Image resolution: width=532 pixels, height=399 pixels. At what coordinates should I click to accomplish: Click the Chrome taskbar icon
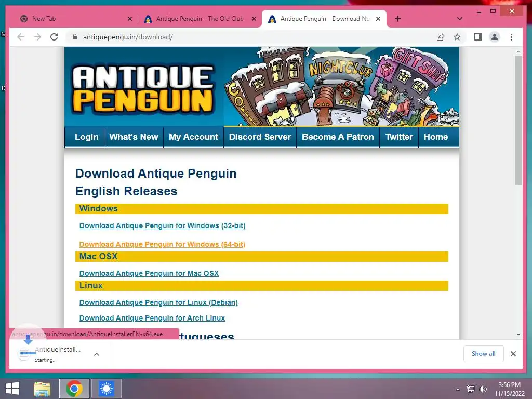(74, 389)
